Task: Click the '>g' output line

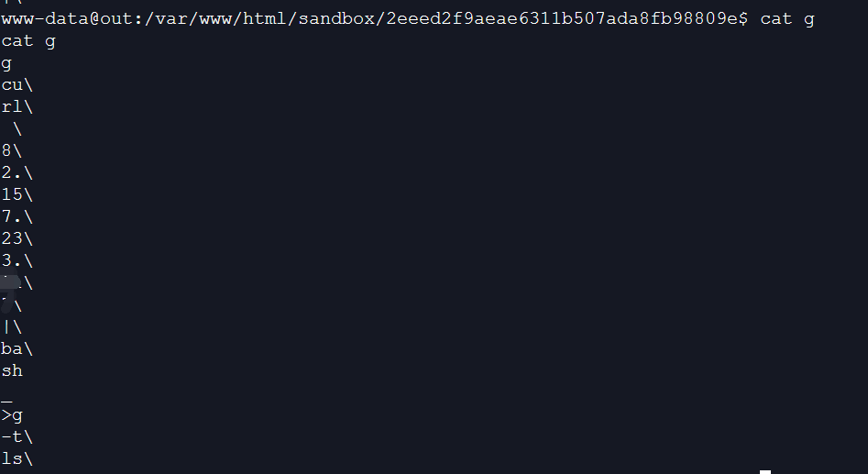Action: click(x=12, y=415)
